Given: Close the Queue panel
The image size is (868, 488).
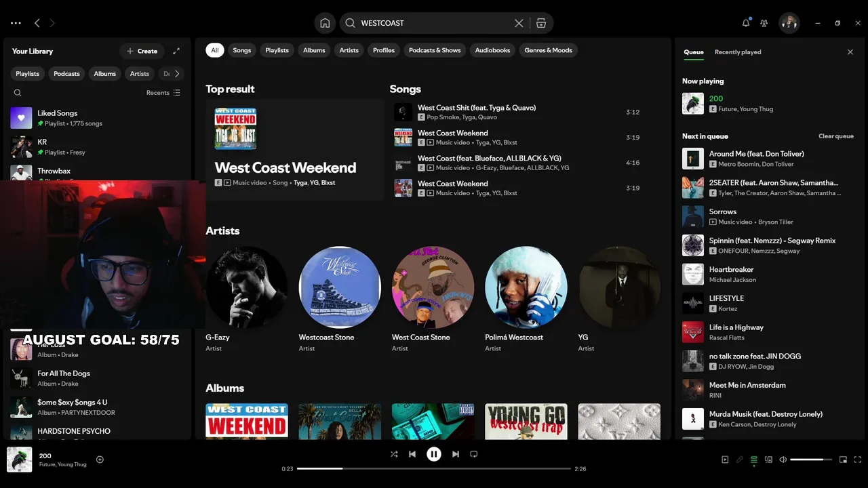Looking at the screenshot, I should 850,52.
